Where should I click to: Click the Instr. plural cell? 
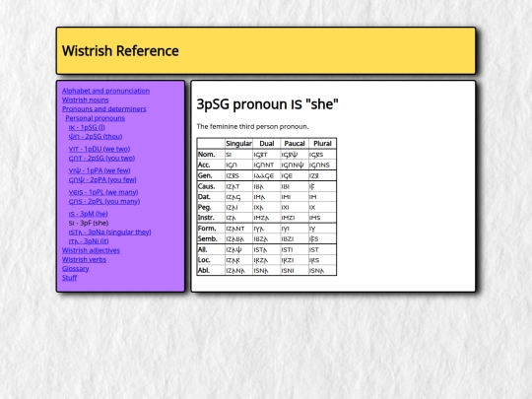pos(323,218)
